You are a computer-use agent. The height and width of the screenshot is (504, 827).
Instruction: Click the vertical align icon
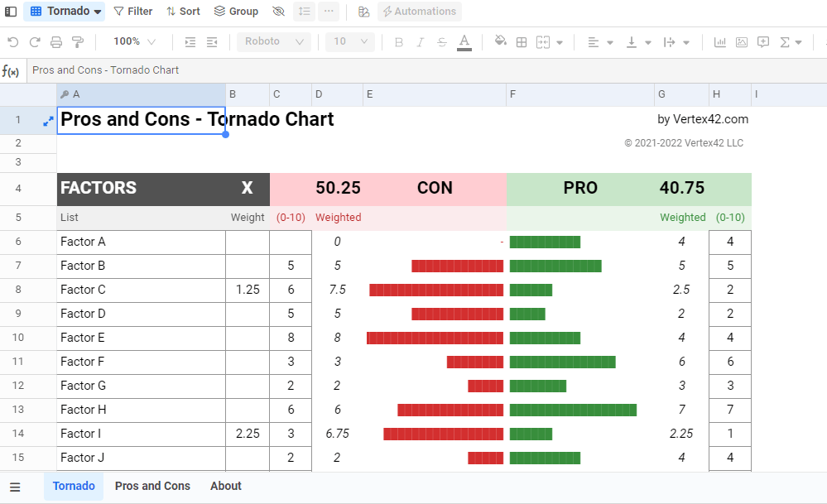click(x=632, y=42)
